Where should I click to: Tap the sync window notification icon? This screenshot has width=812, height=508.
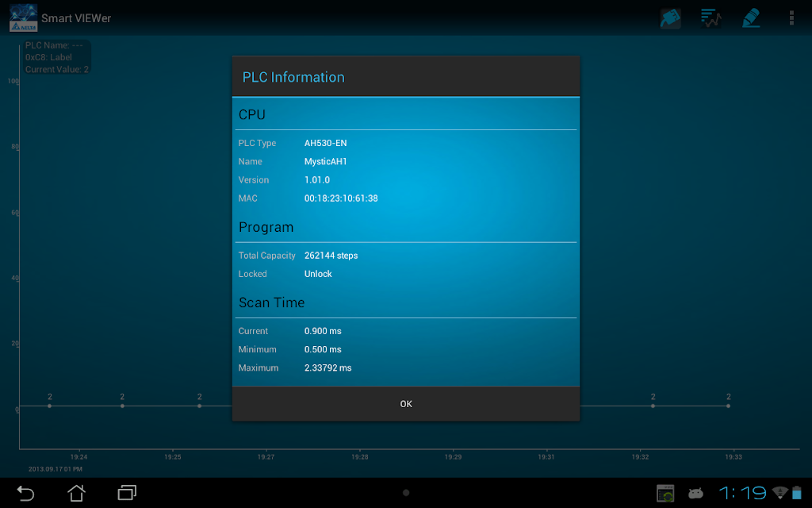(665, 493)
